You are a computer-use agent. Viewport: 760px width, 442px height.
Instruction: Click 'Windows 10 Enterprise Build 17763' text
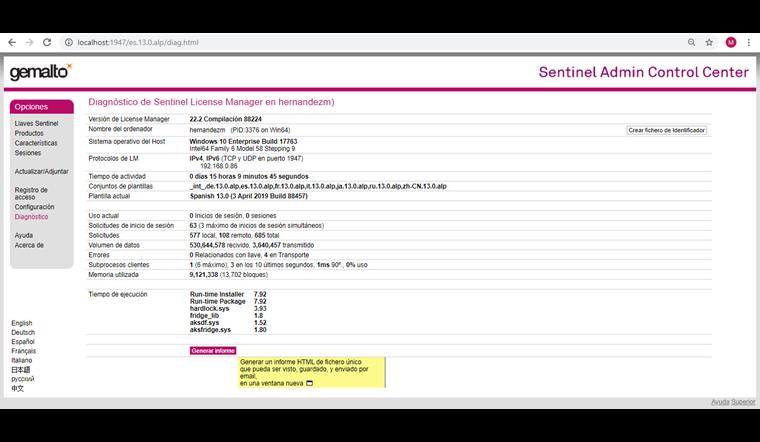point(243,142)
